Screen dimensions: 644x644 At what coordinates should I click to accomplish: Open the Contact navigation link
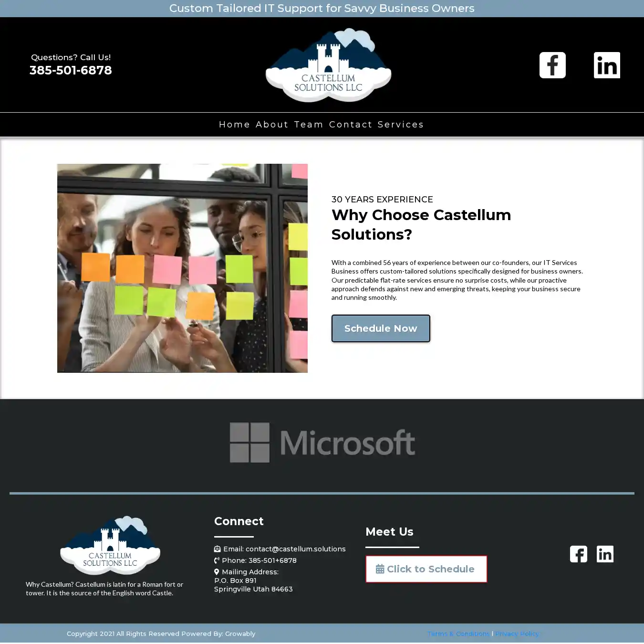tap(351, 125)
